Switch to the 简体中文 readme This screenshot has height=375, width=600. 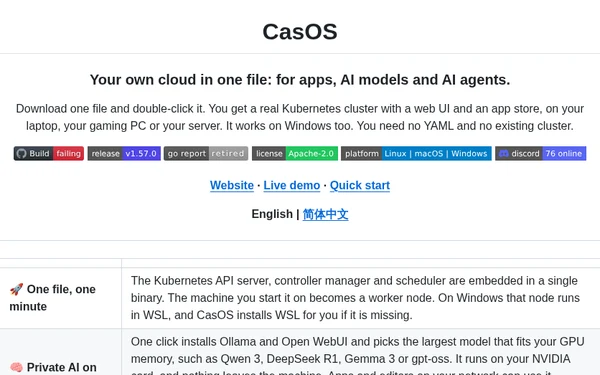[x=325, y=214]
